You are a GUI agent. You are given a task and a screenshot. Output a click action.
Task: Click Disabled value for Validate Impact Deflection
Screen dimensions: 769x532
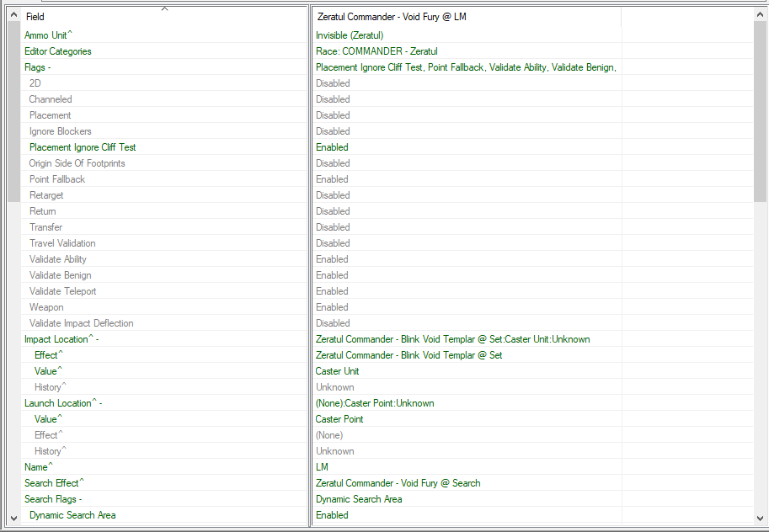pyautogui.click(x=333, y=323)
